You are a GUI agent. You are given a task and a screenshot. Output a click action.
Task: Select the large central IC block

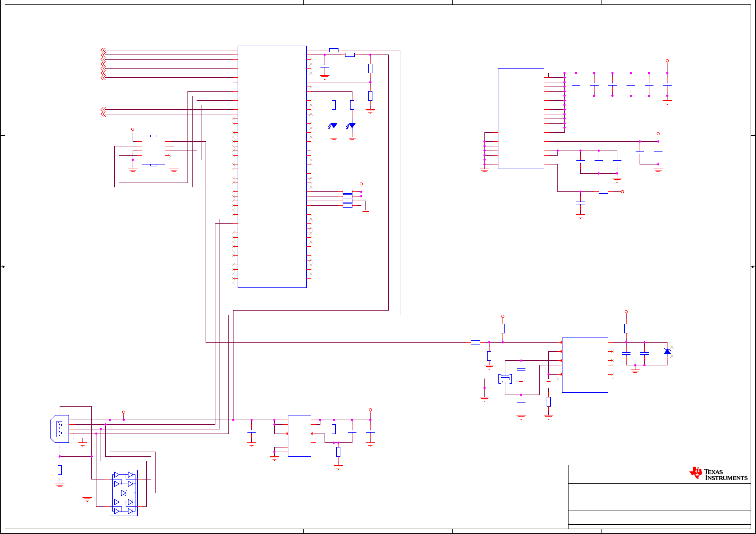click(272, 166)
